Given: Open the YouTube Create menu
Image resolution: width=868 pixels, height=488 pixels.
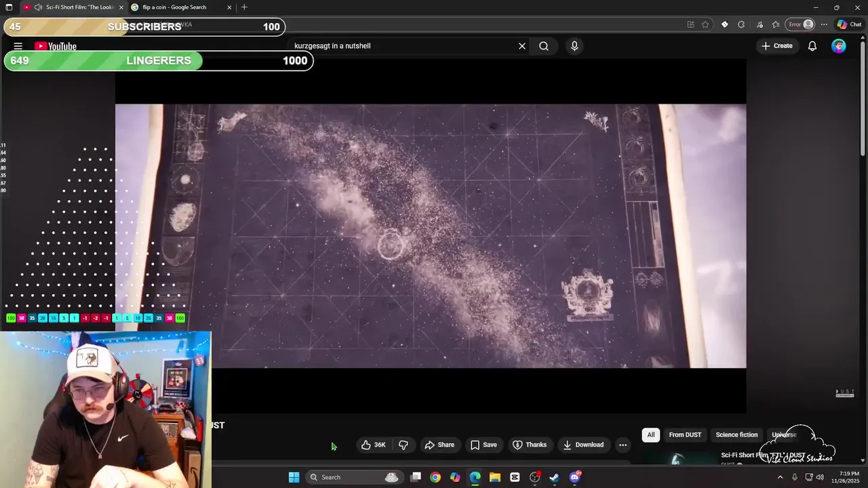Looking at the screenshot, I should click(x=776, y=46).
